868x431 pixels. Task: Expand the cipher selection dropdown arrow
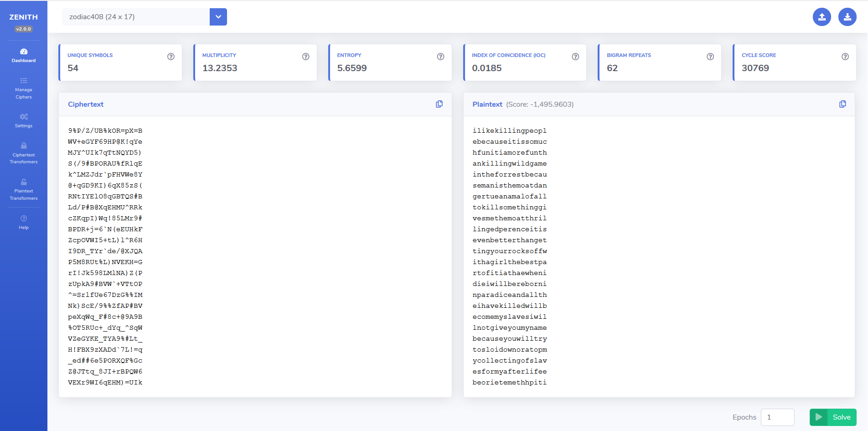218,17
